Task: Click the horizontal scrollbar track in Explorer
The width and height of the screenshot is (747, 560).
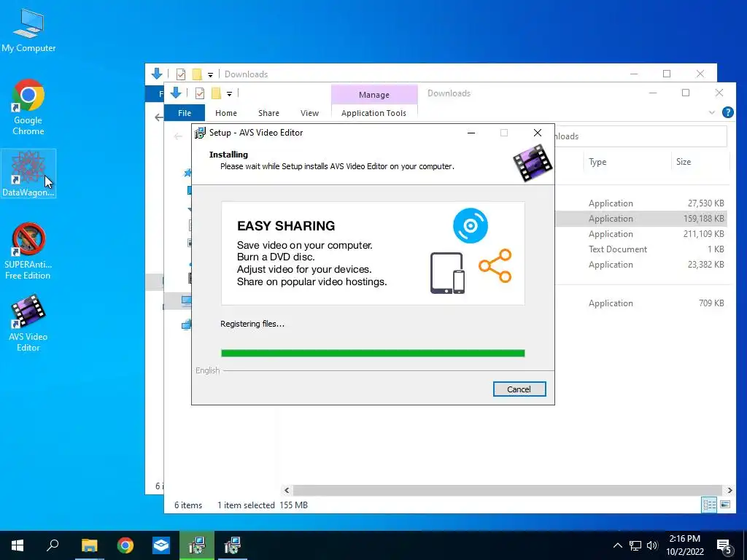Action: (508, 490)
